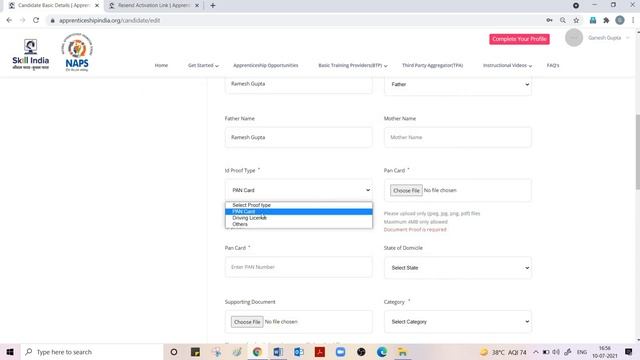Image resolution: width=640 pixels, height=360 pixels.
Task: Click the browser address bar URL
Action: pos(109,20)
